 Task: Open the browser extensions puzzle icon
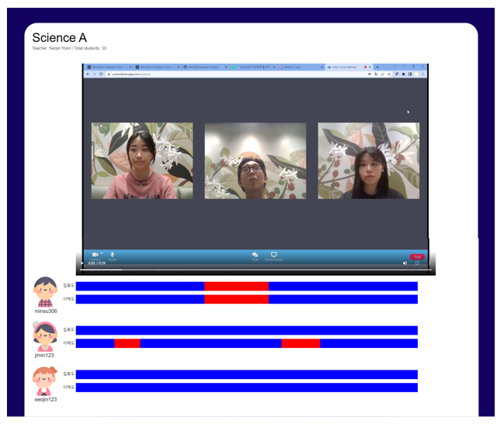[x=403, y=75]
